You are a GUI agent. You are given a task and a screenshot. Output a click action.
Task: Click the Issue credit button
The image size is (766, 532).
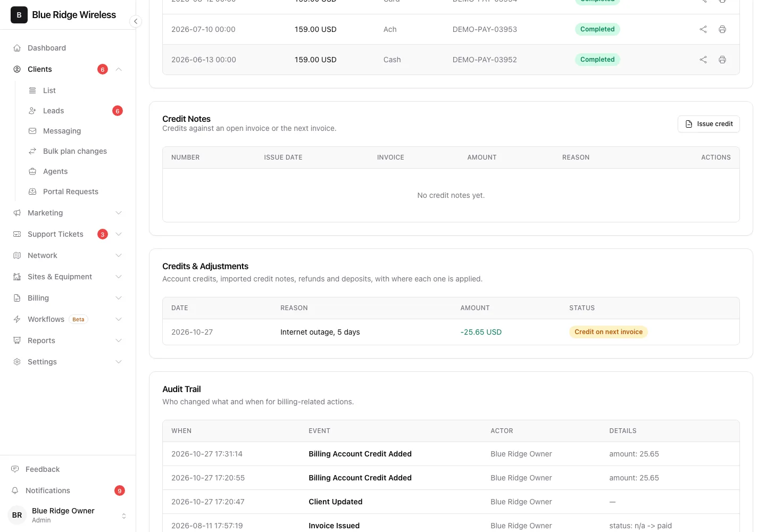tap(709, 124)
